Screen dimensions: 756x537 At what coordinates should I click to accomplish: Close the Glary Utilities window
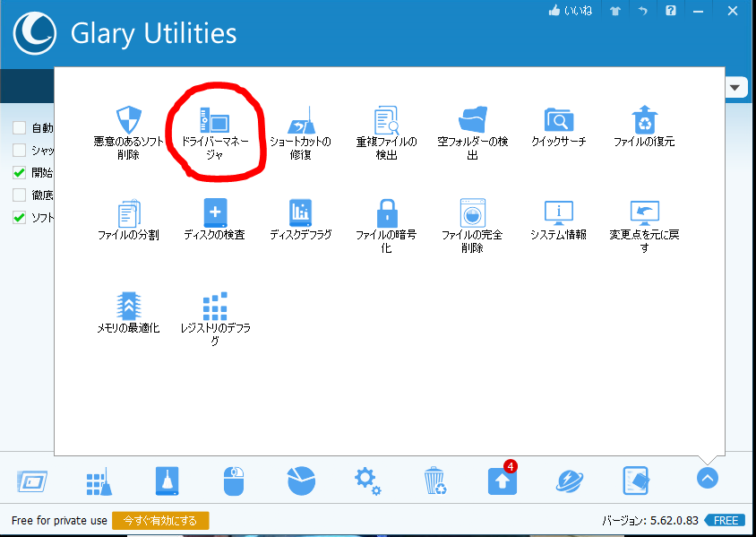click(x=733, y=11)
